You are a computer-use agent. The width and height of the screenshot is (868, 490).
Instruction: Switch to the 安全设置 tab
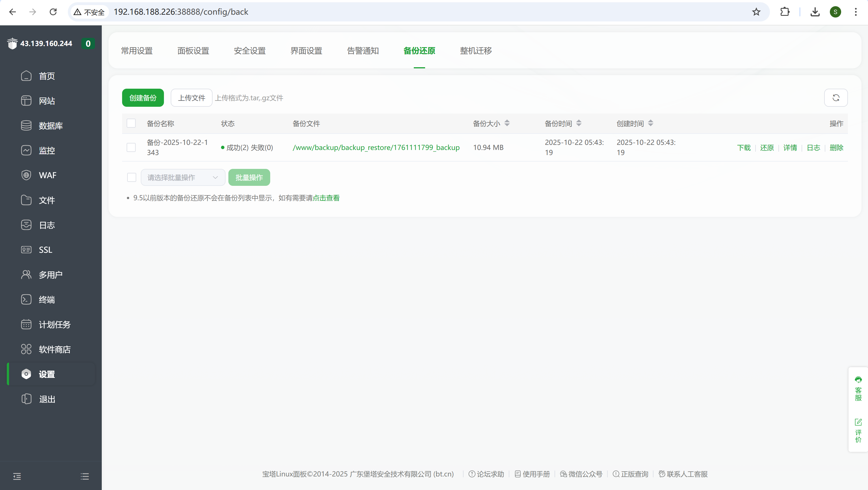pos(250,51)
